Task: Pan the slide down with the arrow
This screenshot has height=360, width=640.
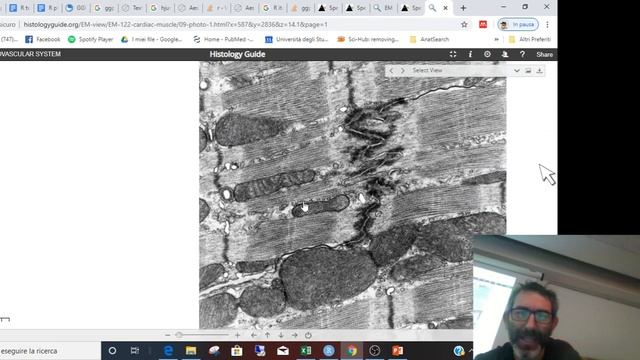Action: (x=281, y=335)
